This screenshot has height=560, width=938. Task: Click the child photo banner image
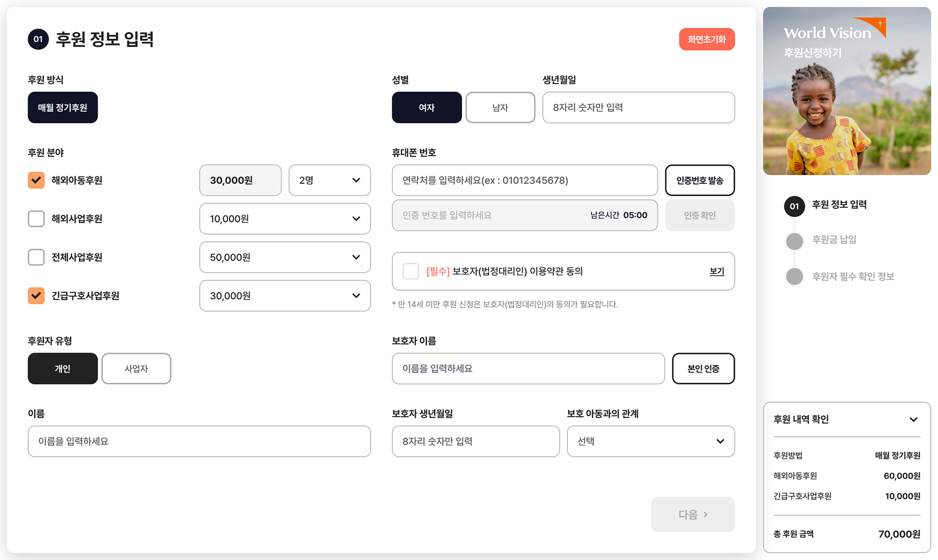pyautogui.click(x=847, y=91)
